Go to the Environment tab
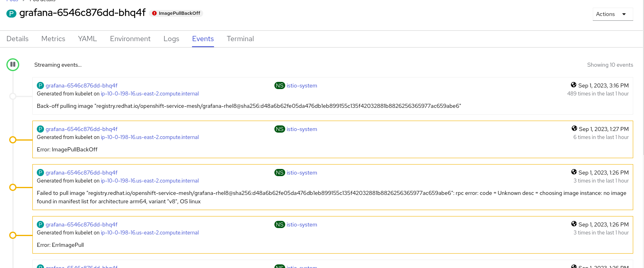 click(130, 39)
